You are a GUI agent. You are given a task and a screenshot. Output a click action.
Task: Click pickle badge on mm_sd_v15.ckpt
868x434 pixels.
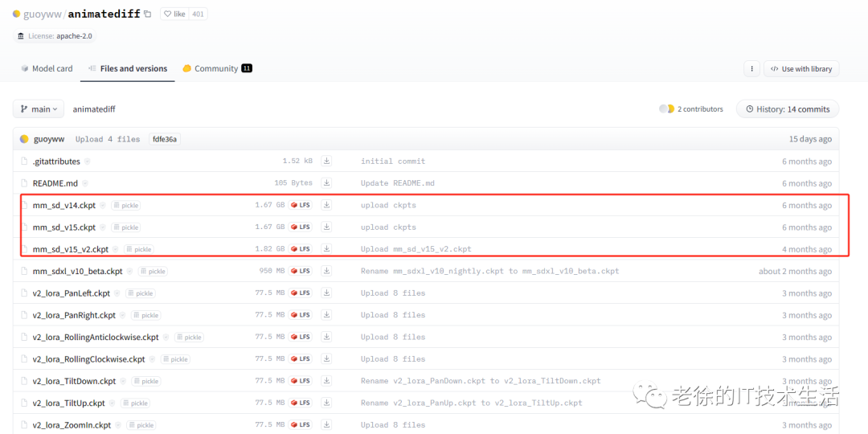click(x=125, y=227)
